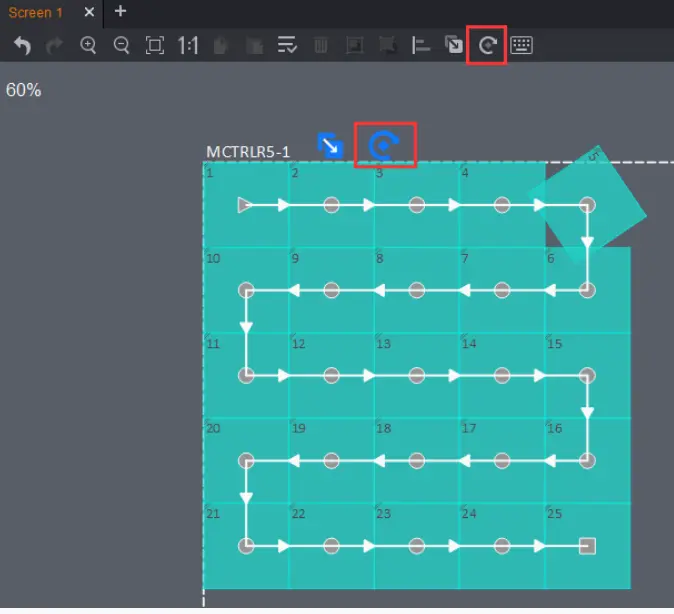Select cabinet 3
Image resolution: width=674 pixels, height=614 pixels.
click(417, 205)
